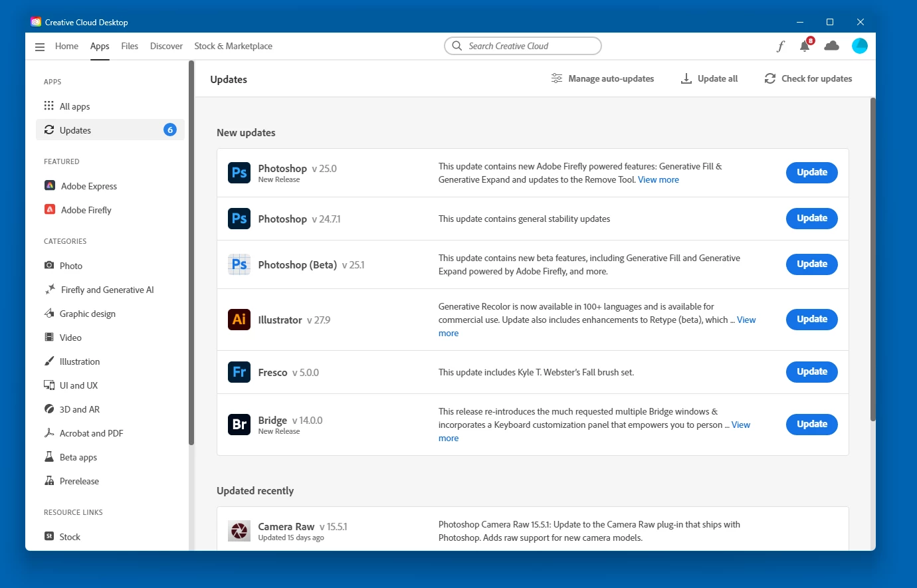Focus the Search Creative Cloud field
917x588 pixels.
[x=523, y=46]
